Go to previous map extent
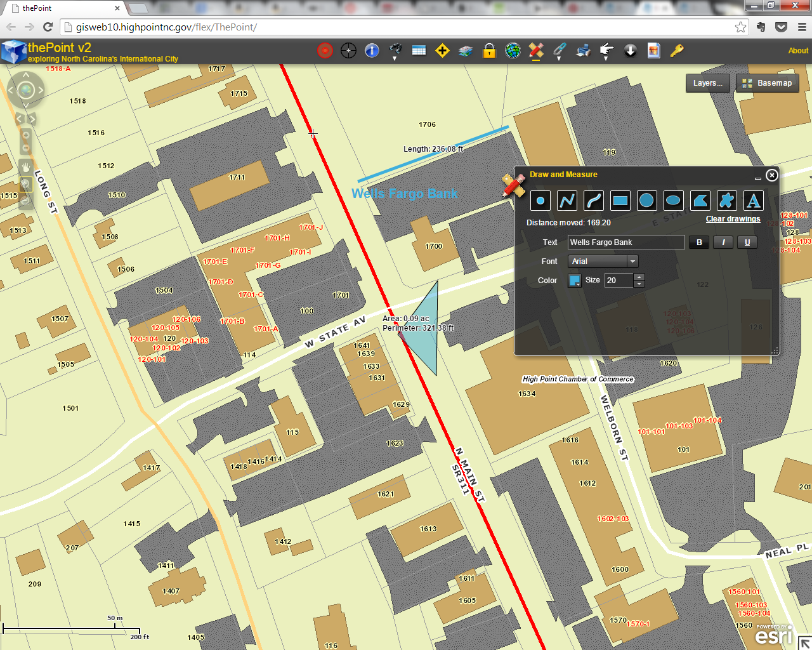This screenshot has height=650, width=812. point(19,119)
